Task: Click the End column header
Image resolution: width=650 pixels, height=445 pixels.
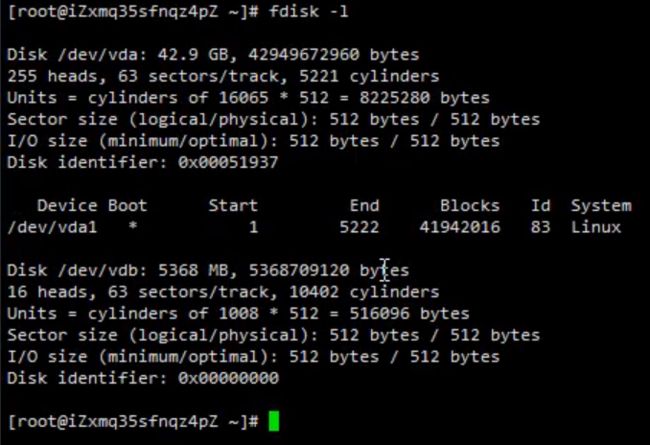Action: (x=364, y=206)
